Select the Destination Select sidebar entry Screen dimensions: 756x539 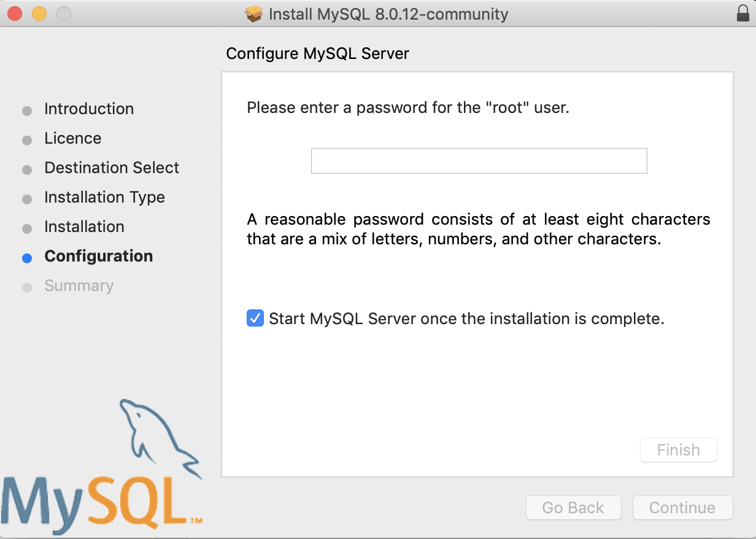click(x=111, y=168)
